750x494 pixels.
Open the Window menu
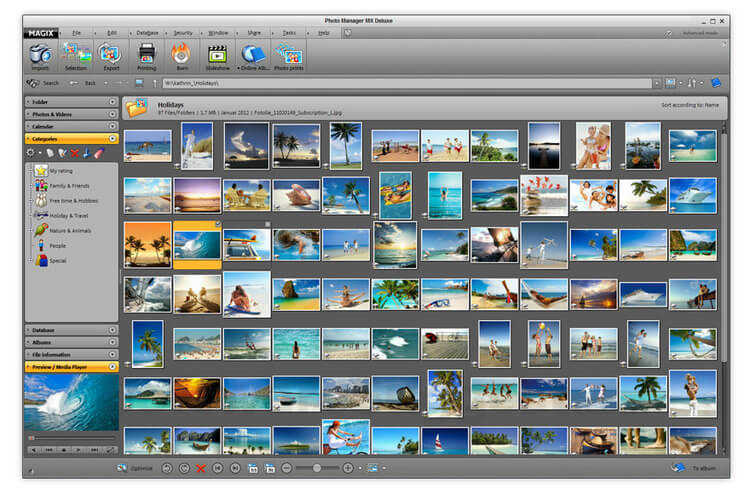[218, 33]
